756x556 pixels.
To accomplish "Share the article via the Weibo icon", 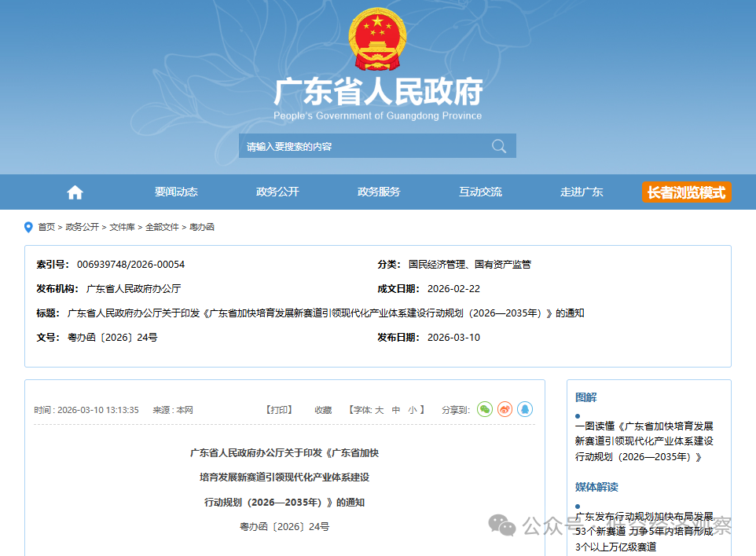I will coord(505,409).
